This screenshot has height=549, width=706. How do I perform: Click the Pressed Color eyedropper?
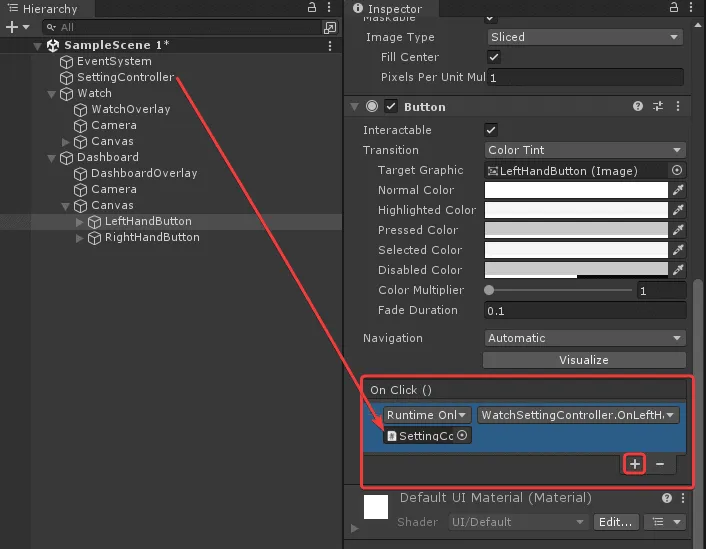[678, 230]
